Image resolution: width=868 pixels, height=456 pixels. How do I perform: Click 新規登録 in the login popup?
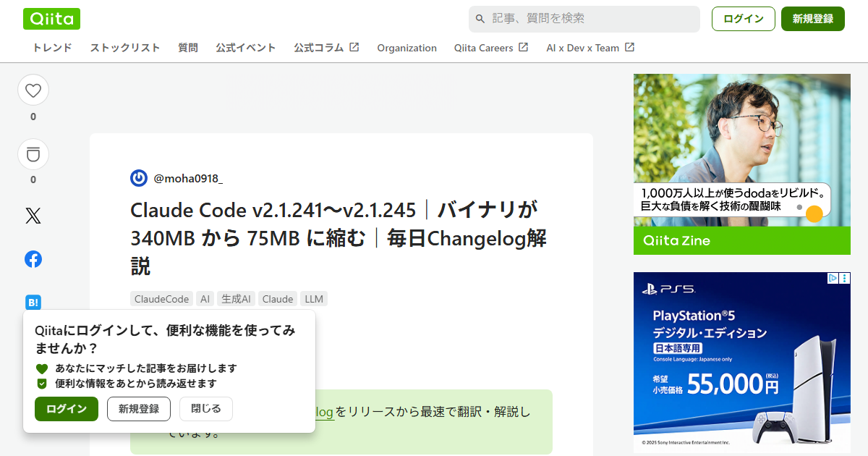tap(139, 409)
